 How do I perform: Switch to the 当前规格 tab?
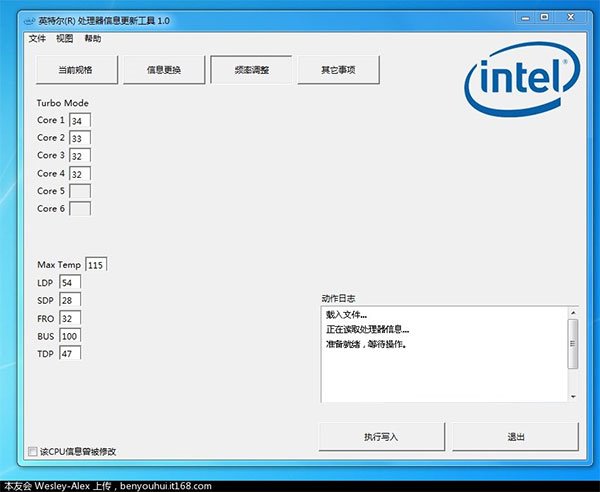77,70
